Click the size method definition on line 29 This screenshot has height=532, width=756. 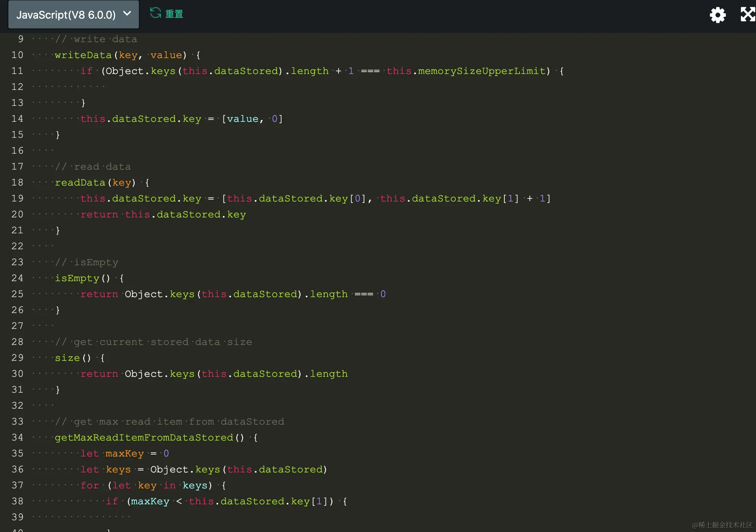point(67,358)
